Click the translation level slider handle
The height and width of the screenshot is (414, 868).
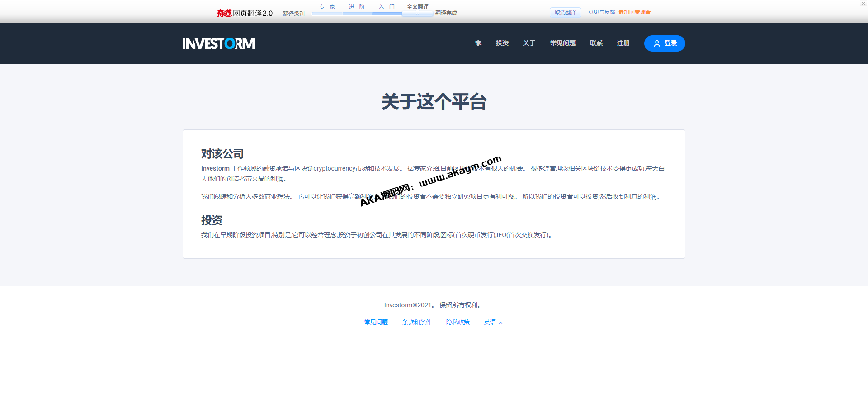417,14
